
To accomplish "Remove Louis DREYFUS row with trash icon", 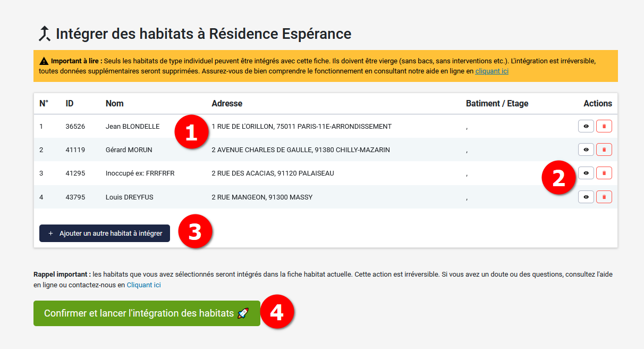I will [x=604, y=197].
